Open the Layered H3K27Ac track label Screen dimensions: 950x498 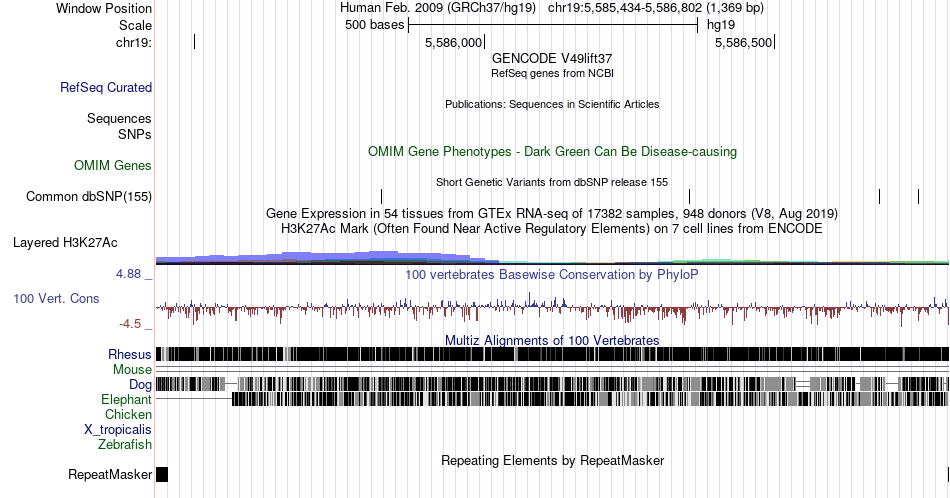coord(65,242)
